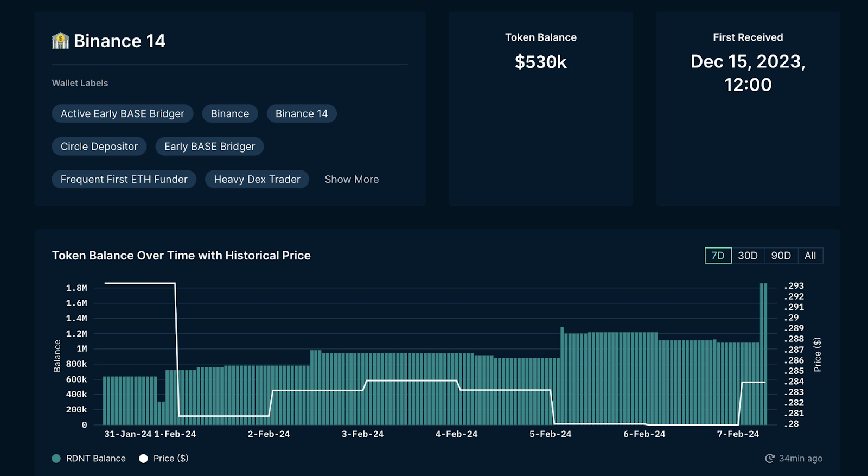868x476 pixels.
Task: Click the Balance axis title
Action: pos(57,356)
